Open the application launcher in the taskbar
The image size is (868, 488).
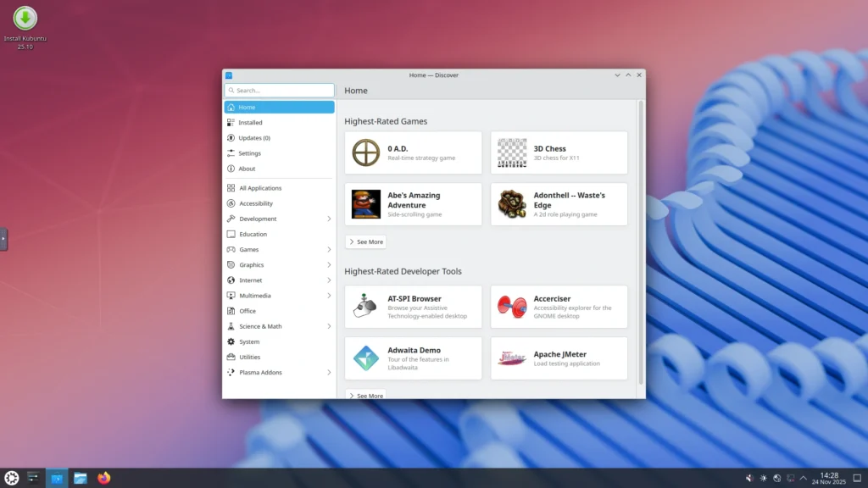pyautogui.click(x=12, y=477)
